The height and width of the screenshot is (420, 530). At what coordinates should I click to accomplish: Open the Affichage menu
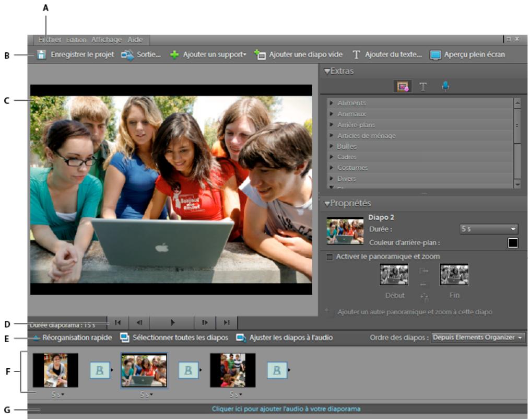107,40
